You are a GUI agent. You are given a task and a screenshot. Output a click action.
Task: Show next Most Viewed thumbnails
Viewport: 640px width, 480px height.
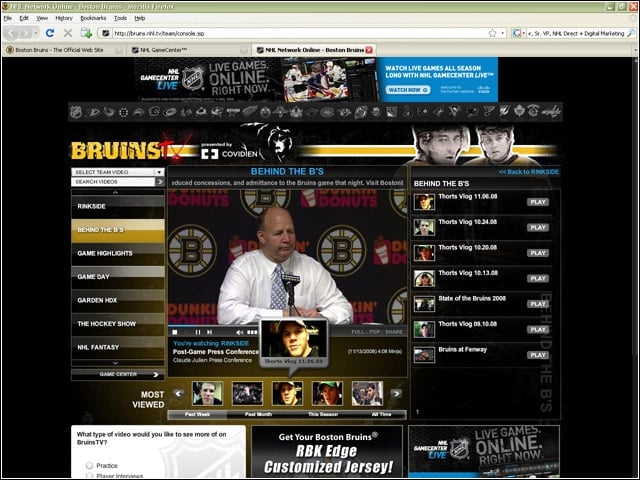point(396,393)
